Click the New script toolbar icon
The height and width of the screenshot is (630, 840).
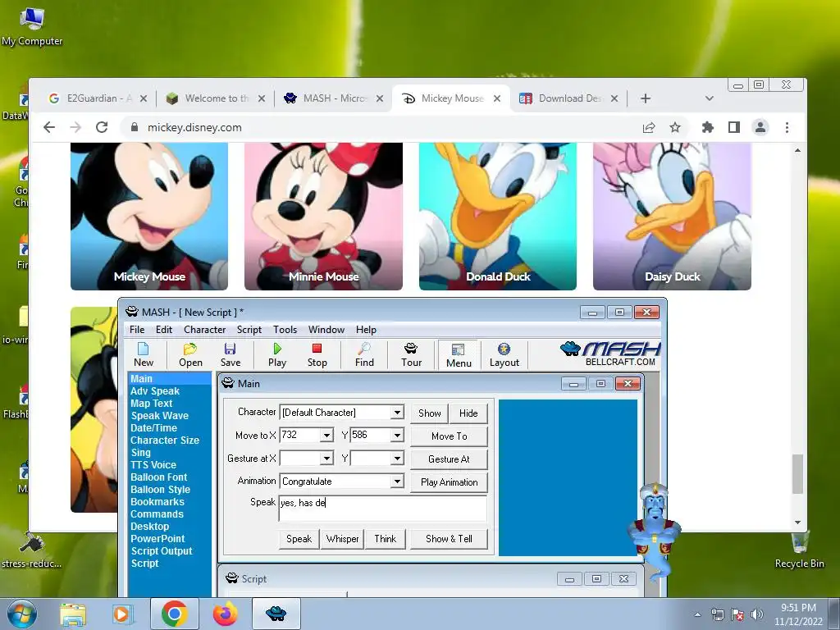143,354
